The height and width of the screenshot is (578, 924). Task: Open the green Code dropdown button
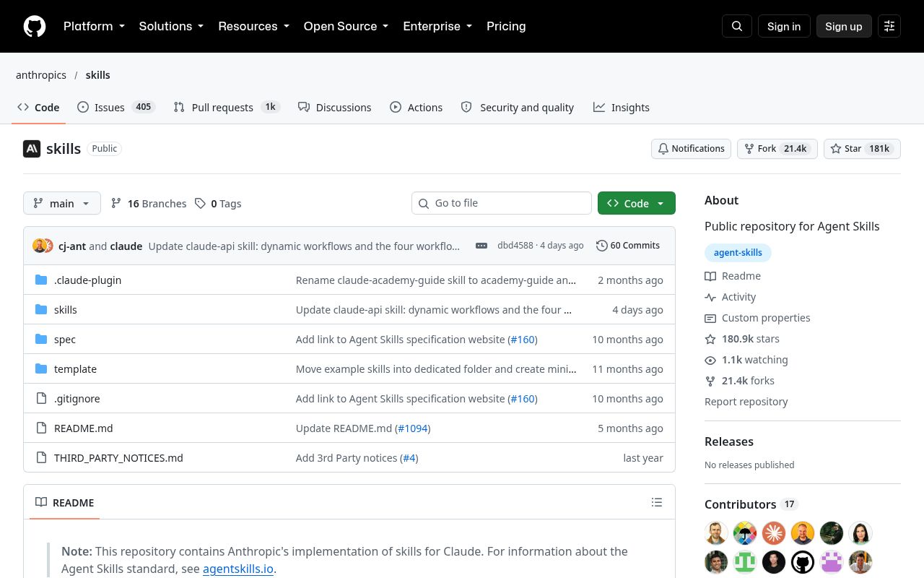click(x=637, y=204)
